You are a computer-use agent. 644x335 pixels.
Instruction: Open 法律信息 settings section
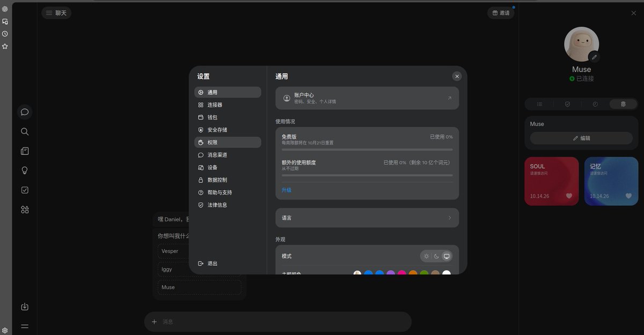[x=228, y=205]
